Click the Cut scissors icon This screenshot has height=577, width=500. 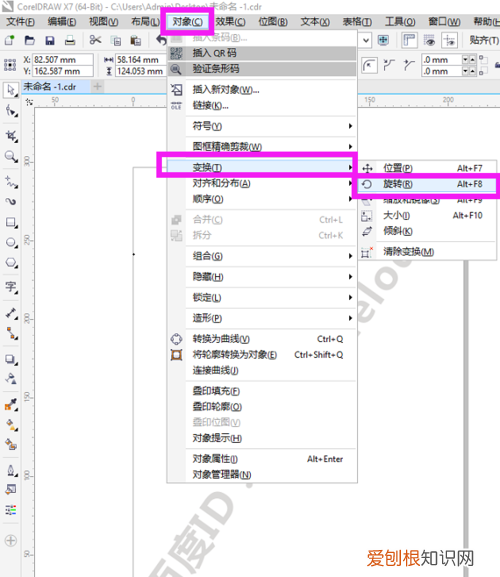[95, 40]
